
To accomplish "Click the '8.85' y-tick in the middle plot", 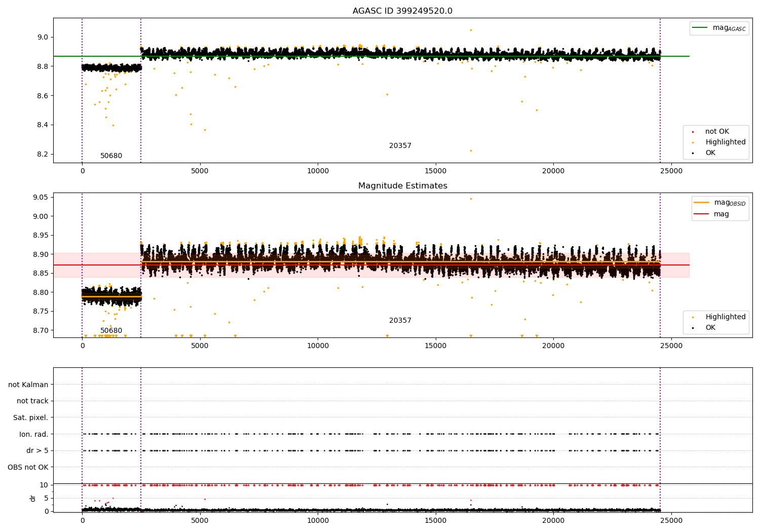I will 41,273.
